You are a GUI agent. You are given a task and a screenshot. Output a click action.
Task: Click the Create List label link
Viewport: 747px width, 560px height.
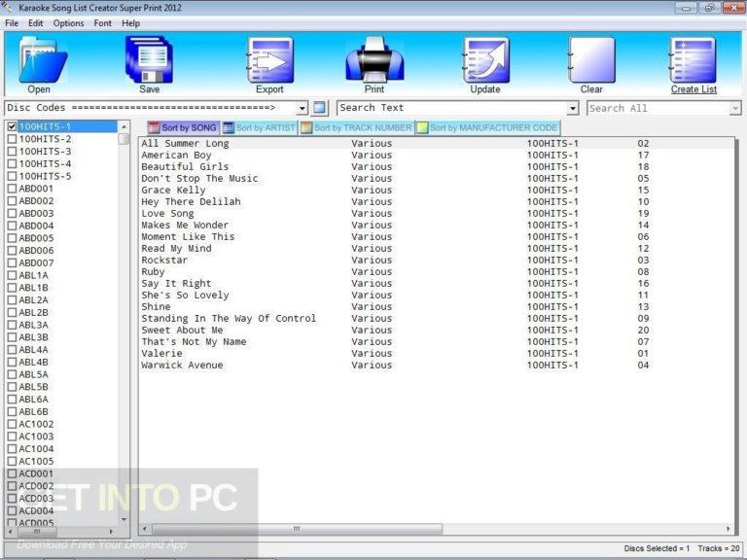click(x=694, y=89)
